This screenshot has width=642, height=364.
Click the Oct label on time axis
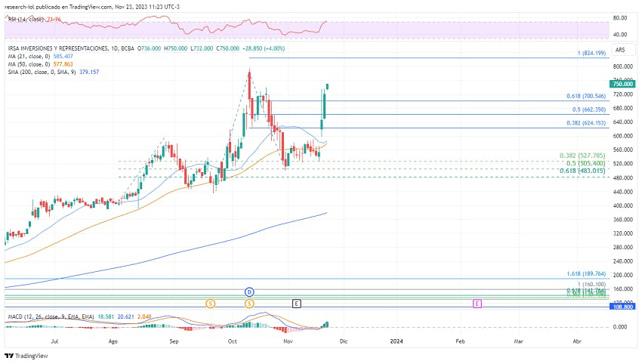click(232, 341)
